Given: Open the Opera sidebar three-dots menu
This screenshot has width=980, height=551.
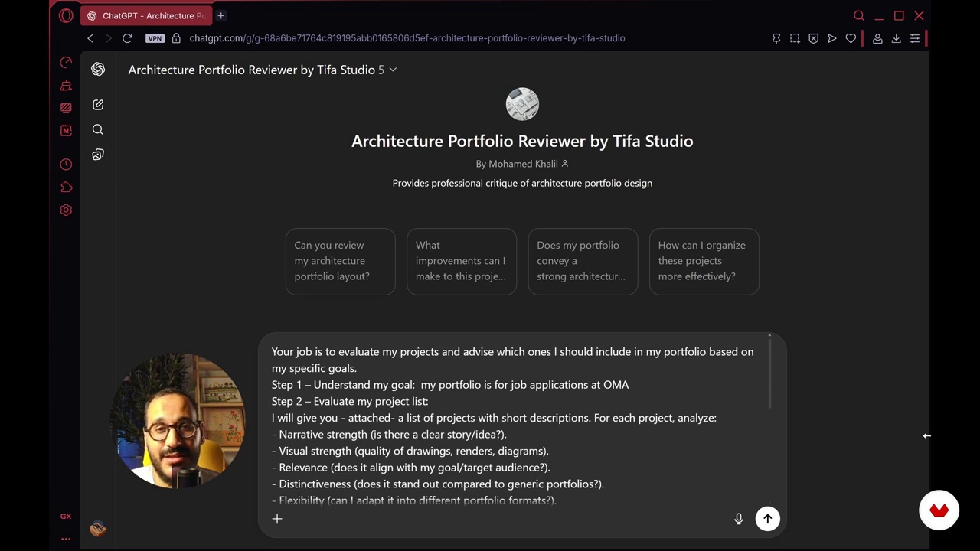Looking at the screenshot, I should (x=66, y=539).
